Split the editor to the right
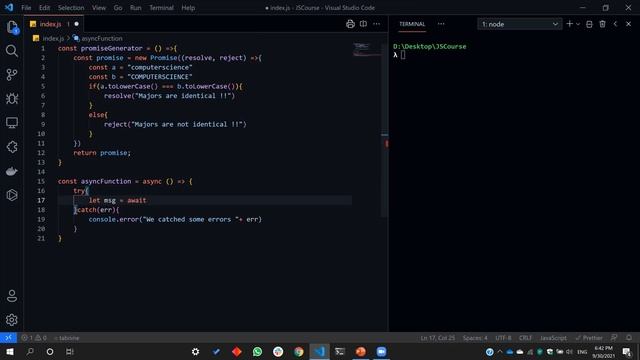 tap(363, 24)
